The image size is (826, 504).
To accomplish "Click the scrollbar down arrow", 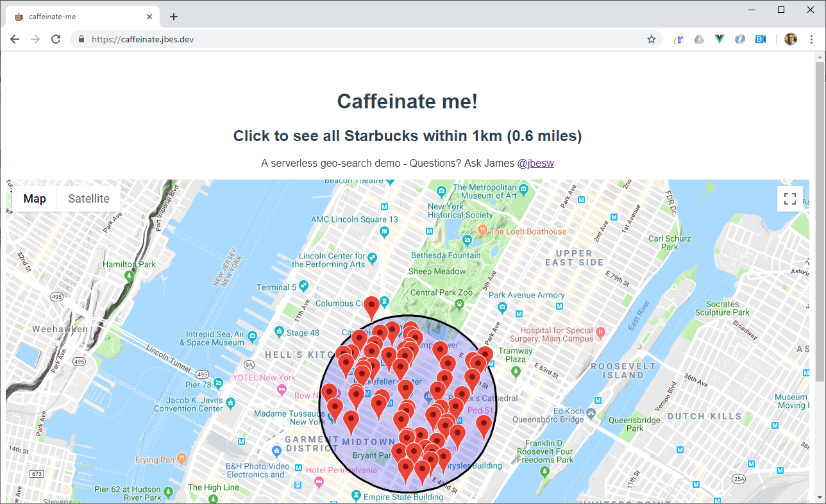I will pyautogui.click(x=820, y=498).
